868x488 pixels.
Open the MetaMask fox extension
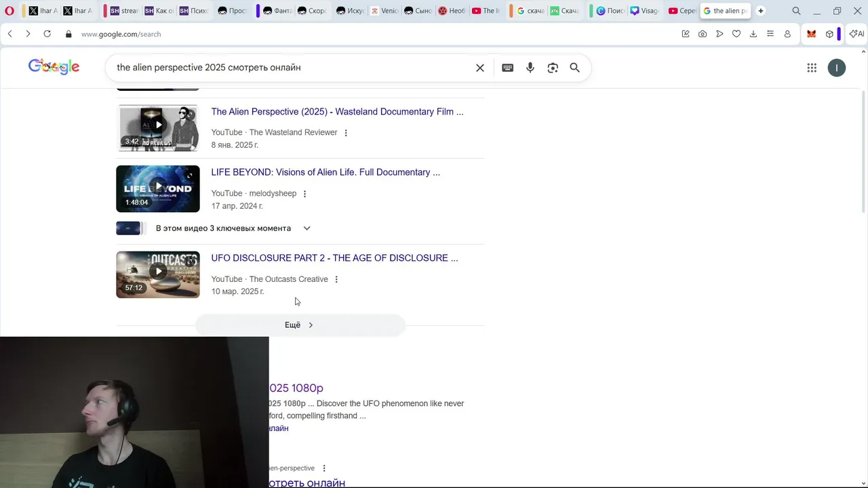[x=812, y=34]
